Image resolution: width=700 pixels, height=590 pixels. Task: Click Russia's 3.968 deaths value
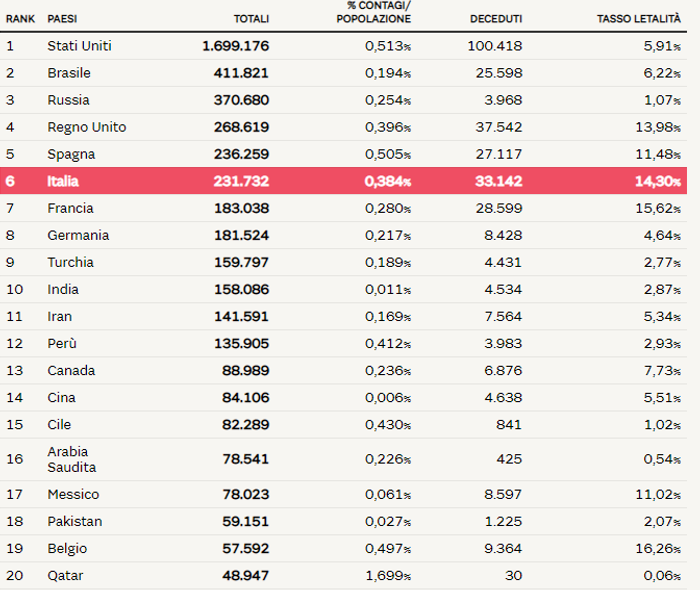pyautogui.click(x=503, y=100)
